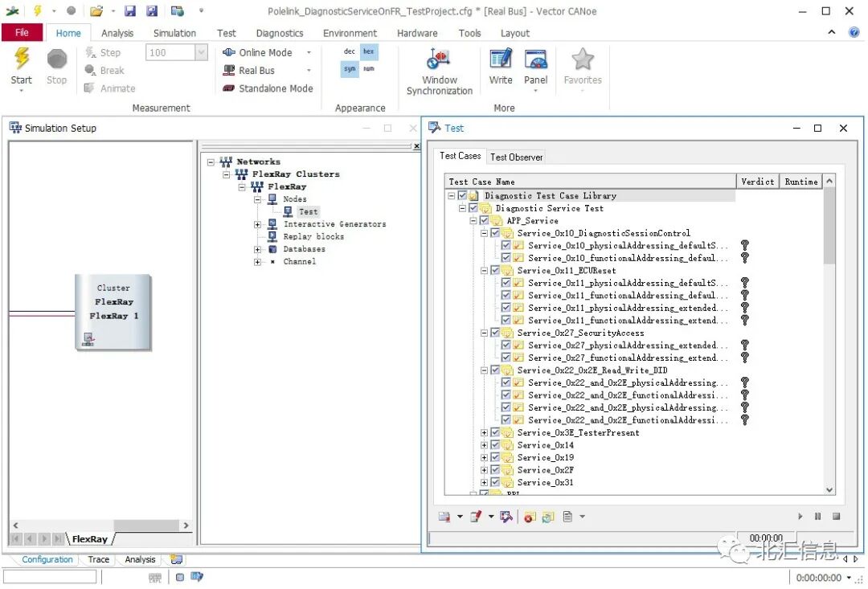Select the FlexRay page tab in Simulation Setup
This screenshot has width=868, height=589.
90,538
